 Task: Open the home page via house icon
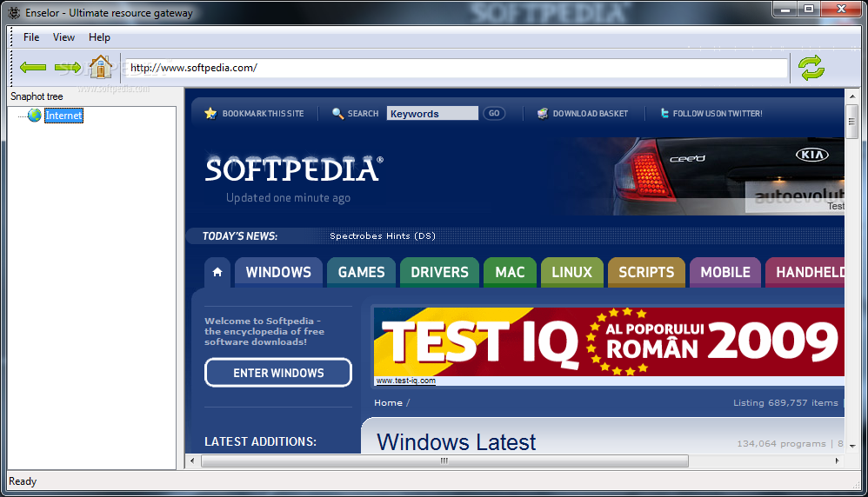[x=101, y=67]
